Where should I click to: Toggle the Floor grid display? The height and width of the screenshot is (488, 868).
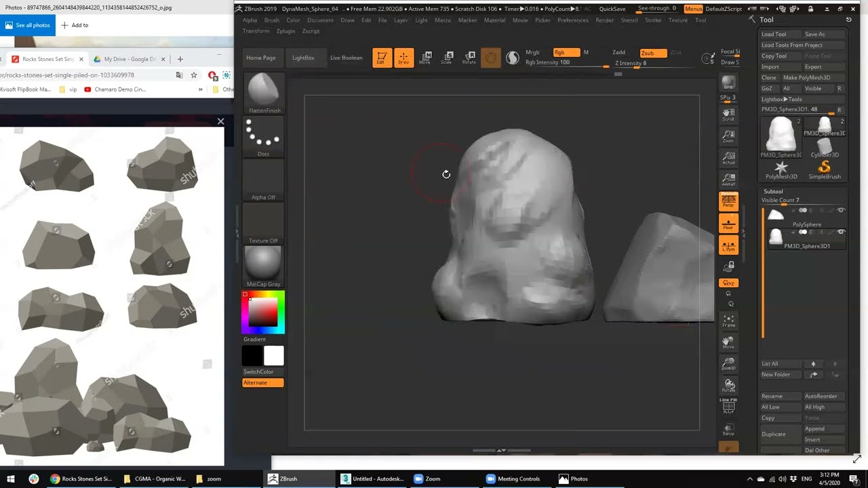tap(728, 223)
